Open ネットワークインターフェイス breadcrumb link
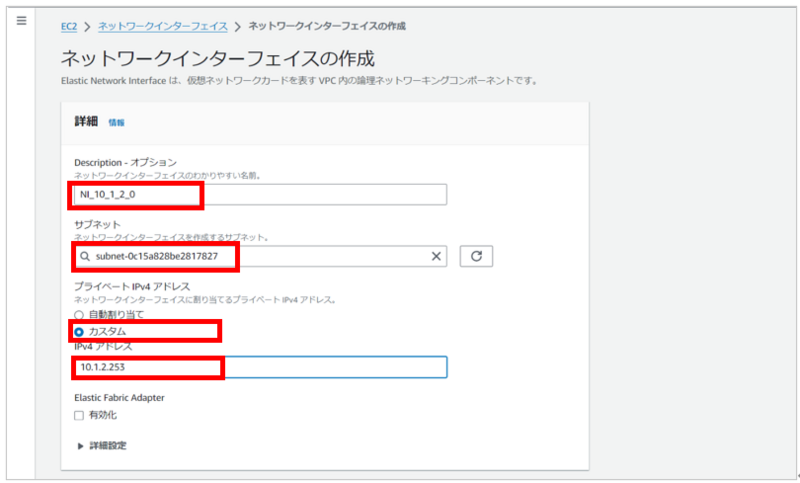800x483 pixels. pyautogui.click(x=163, y=27)
